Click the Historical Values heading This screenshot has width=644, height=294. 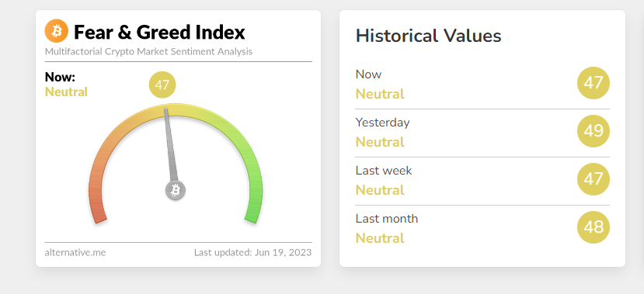coord(428,36)
